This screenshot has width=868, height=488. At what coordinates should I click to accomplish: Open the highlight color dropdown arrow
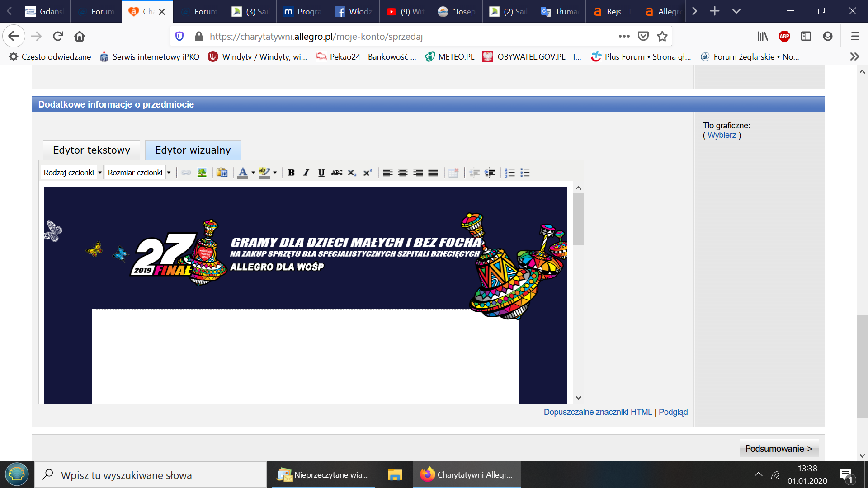click(275, 173)
